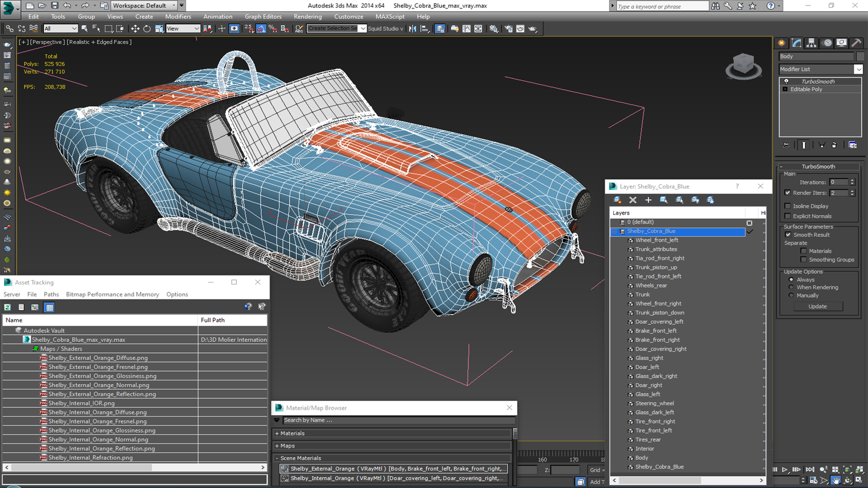Add selected objects to layer plus icon
868x488 pixels.
(x=648, y=200)
